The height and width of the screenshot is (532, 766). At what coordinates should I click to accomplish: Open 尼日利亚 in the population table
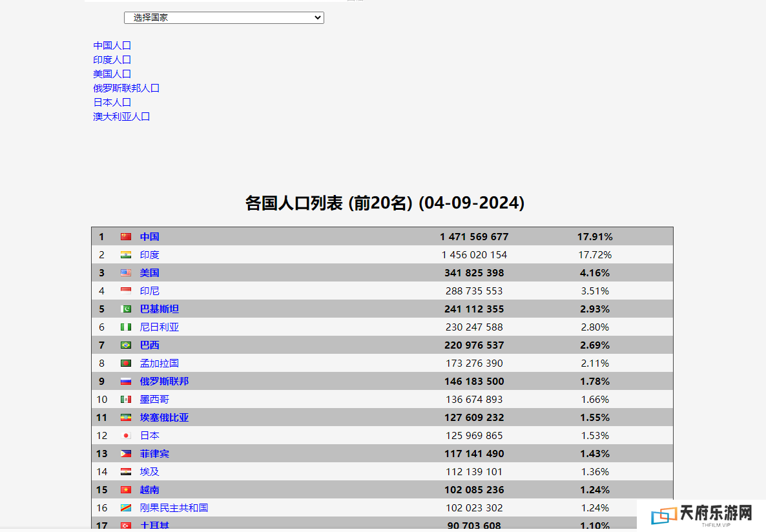pyautogui.click(x=160, y=327)
